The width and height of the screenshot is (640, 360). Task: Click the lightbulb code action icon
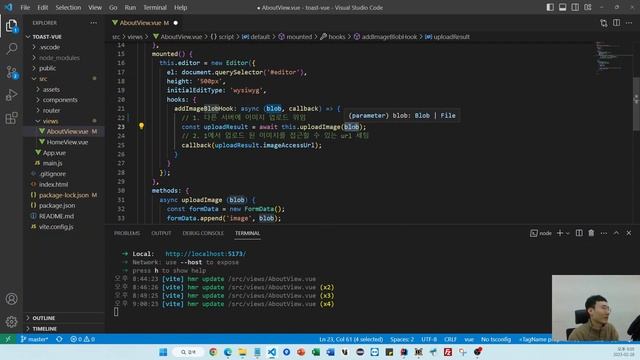tap(141, 126)
